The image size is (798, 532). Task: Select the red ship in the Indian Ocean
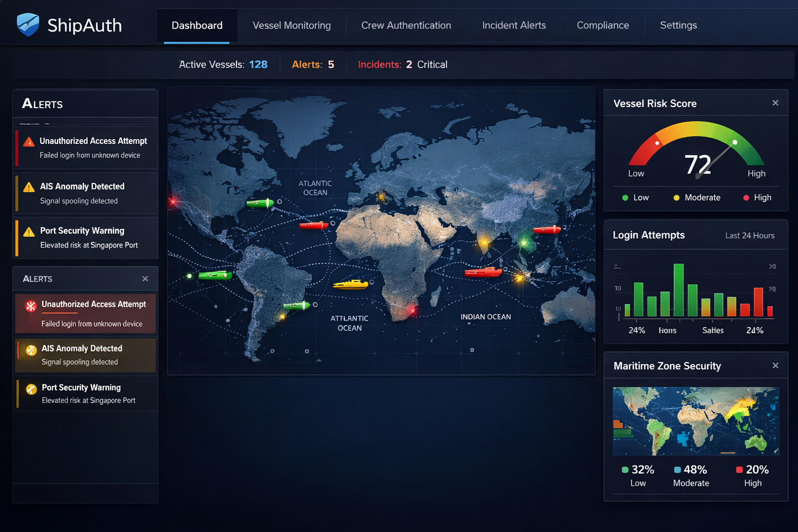(x=483, y=272)
